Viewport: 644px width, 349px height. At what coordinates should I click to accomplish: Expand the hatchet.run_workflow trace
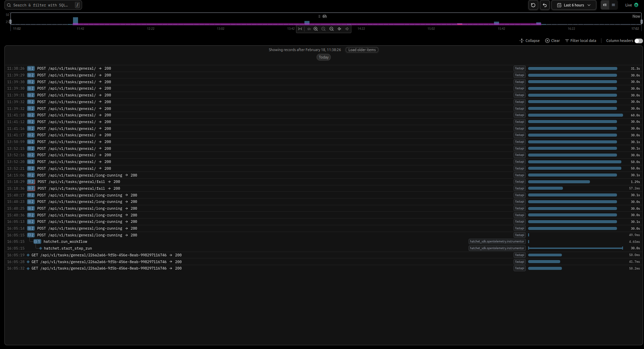pos(37,241)
